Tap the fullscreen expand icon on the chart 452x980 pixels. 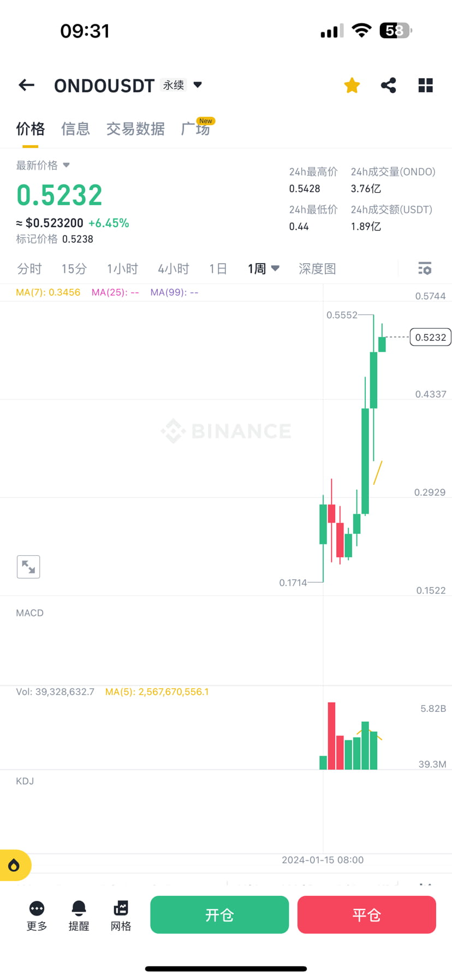pos(28,567)
